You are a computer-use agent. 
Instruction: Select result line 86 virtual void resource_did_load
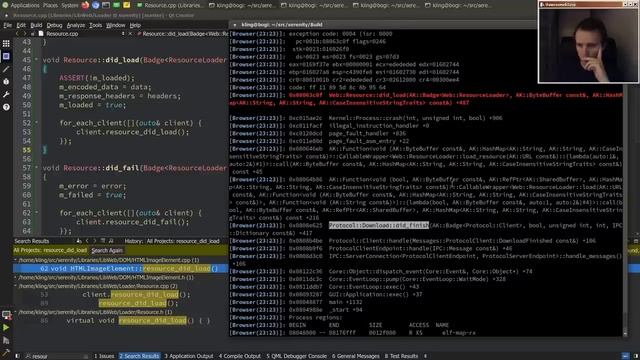click(x=121, y=321)
